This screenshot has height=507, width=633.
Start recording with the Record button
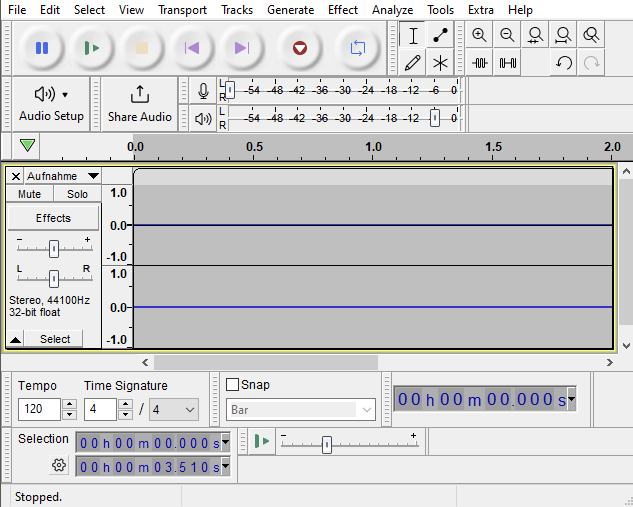300,48
